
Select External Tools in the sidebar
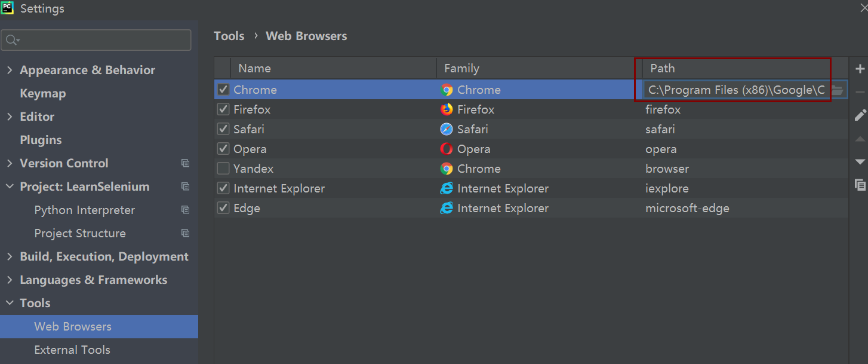click(x=72, y=350)
